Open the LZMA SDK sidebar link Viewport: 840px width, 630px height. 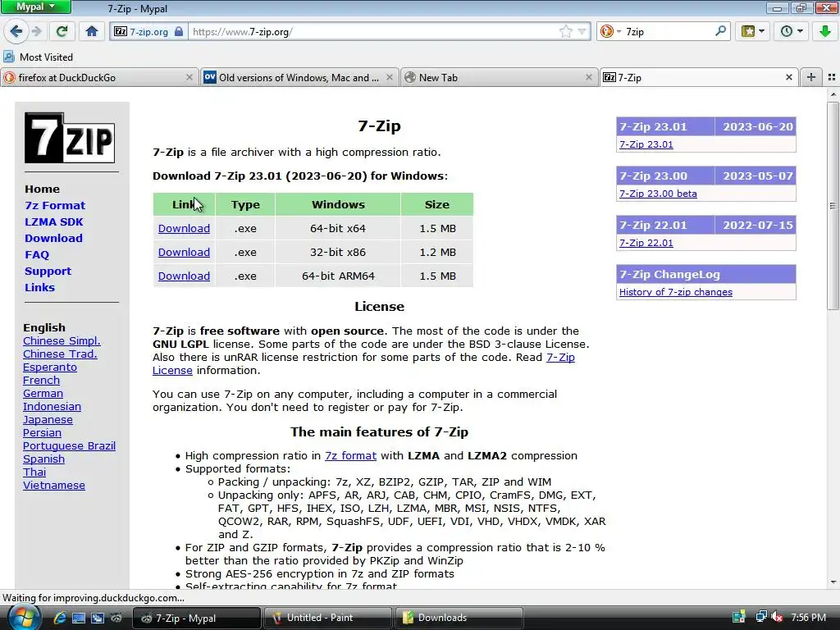click(x=53, y=221)
